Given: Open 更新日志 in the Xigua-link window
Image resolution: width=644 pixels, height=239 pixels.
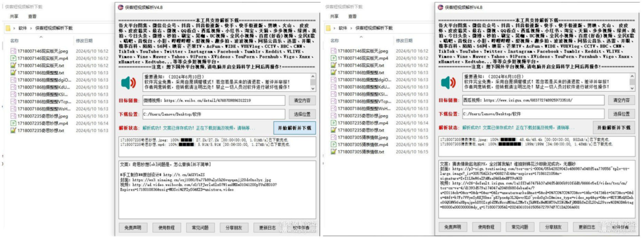Looking at the screenshot, I should [x=587, y=227].
